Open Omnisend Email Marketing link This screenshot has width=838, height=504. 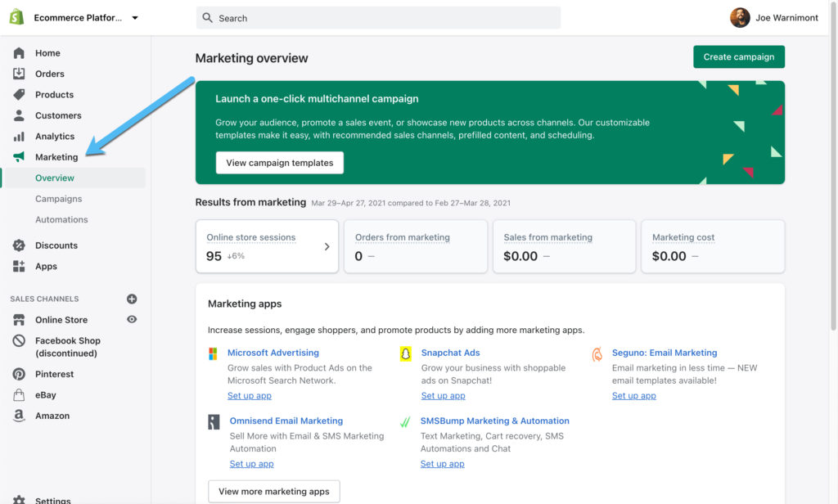point(286,421)
